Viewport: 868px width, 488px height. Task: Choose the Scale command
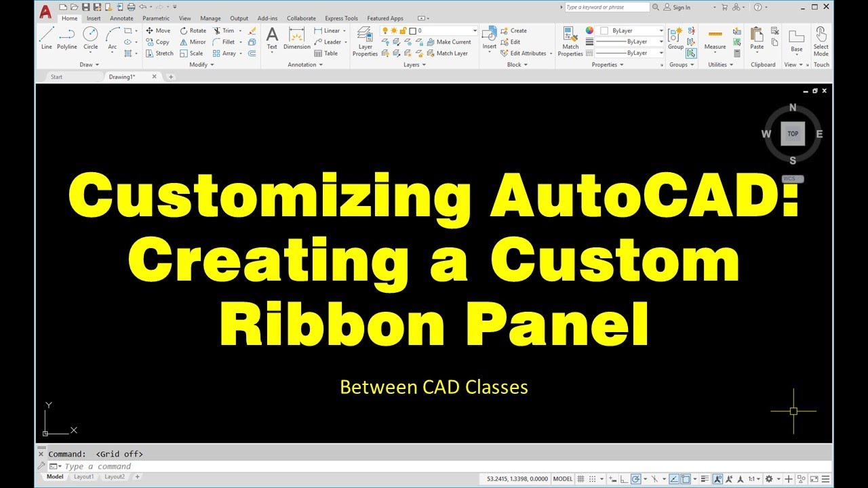coord(191,53)
